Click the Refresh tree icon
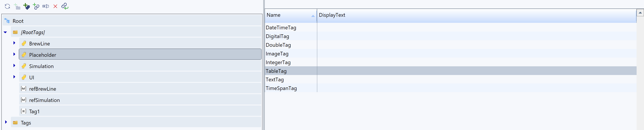Image resolution: width=644 pixels, height=130 pixels. [x=7, y=6]
